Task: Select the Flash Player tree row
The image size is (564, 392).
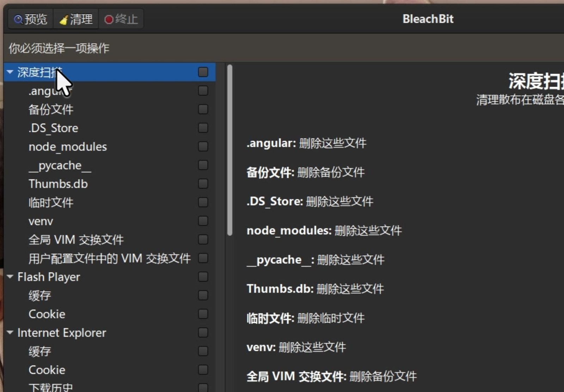Action: (x=110, y=277)
